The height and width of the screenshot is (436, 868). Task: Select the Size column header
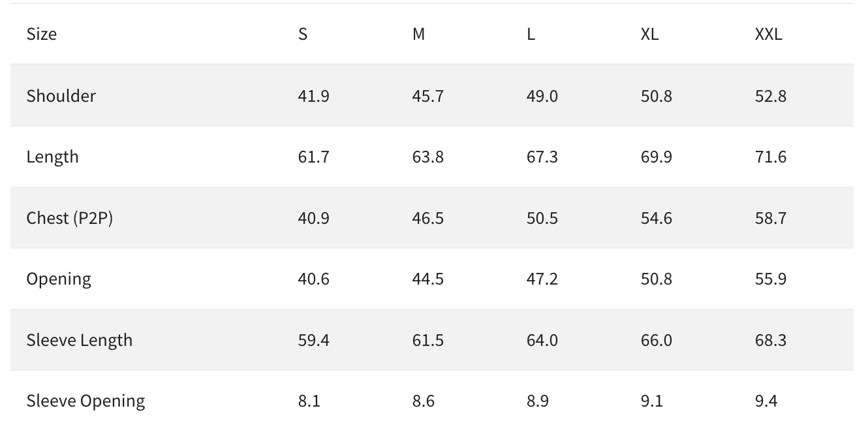(42, 34)
